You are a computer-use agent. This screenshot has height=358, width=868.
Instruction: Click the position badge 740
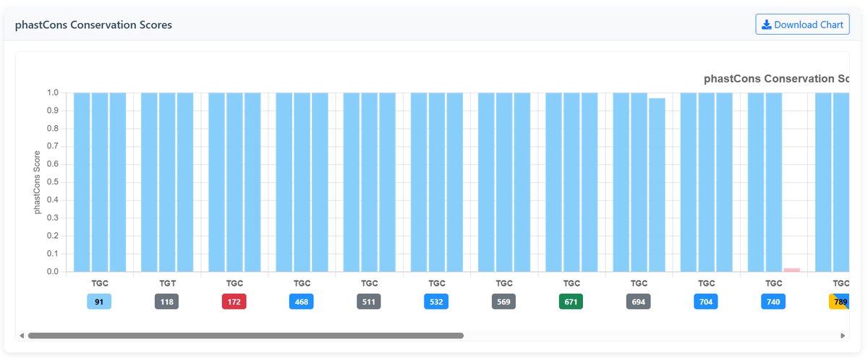point(773,302)
